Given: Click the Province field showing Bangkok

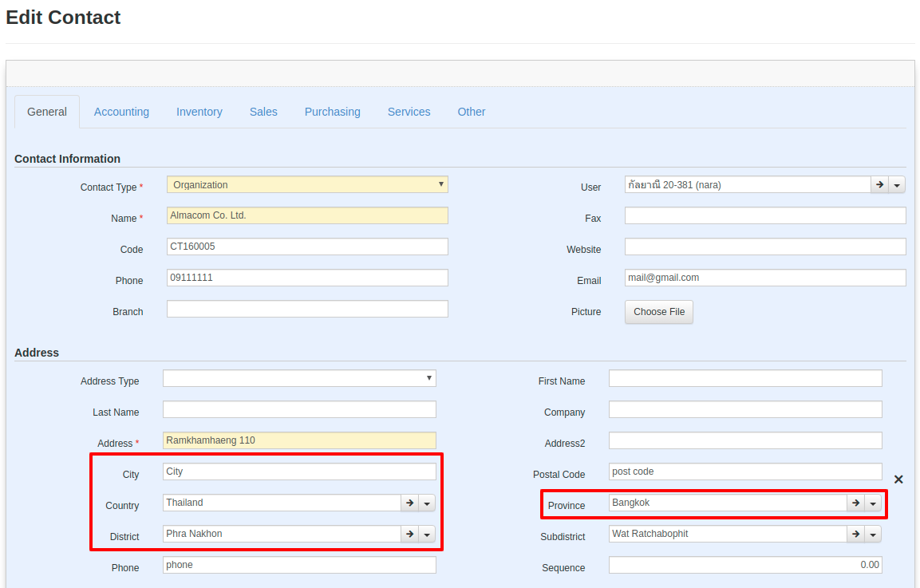Looking at the screenshot, I should coord(728,503).
